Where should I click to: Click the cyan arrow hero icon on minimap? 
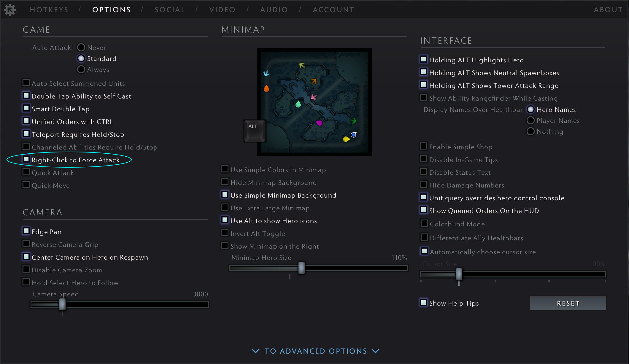pos(266,73)
